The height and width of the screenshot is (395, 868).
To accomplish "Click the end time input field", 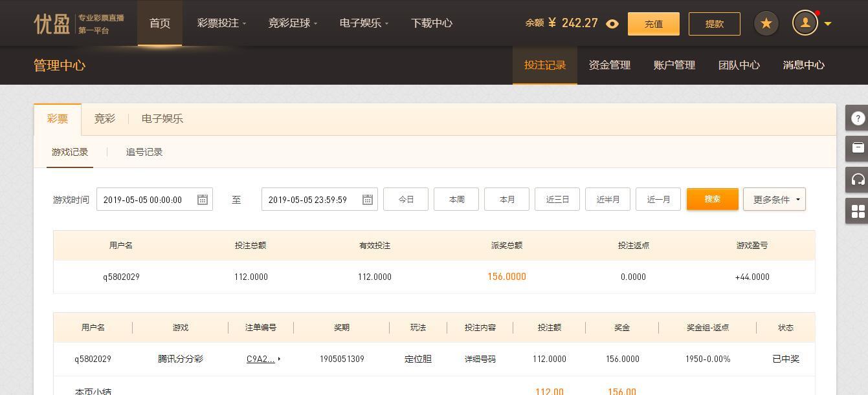I will point(320,200).
